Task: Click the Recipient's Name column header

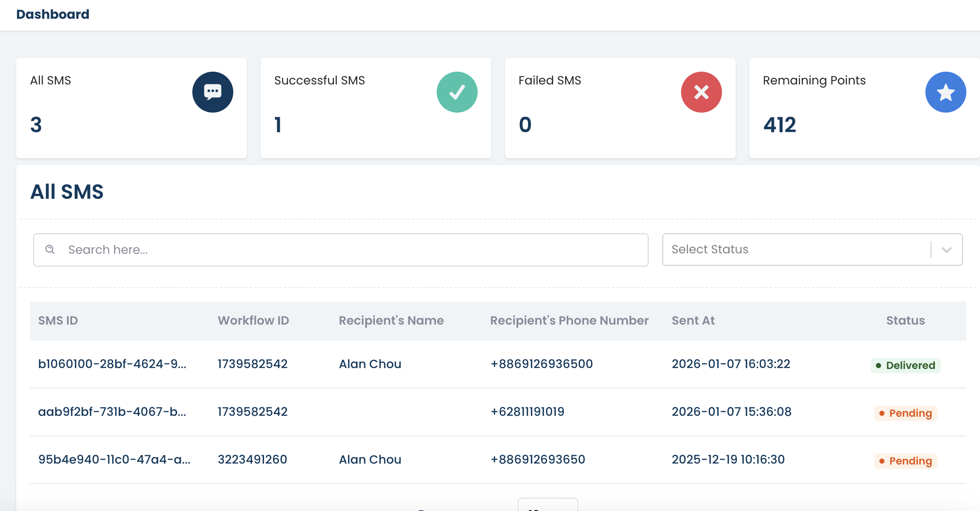Action: pos(391,321)
